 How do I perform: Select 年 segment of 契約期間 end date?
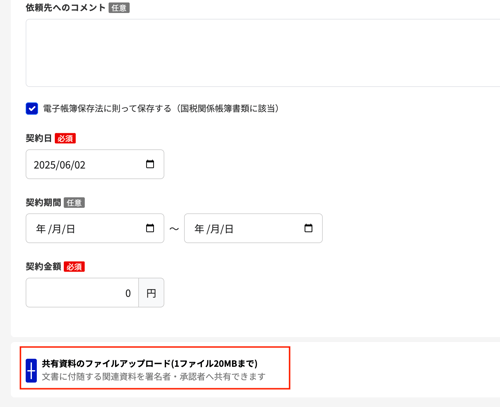[199, 229]
